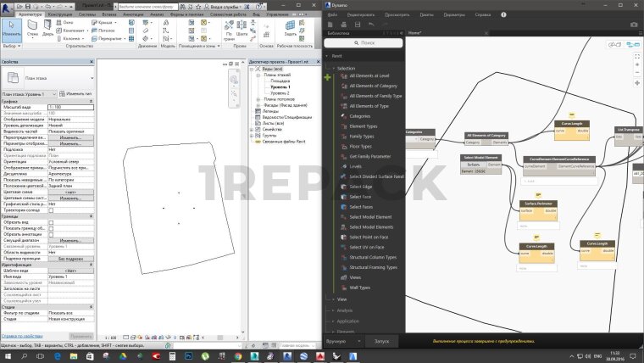Check the 'Обрезать аннотации' checkbox
Viewport: 644px width, 363px height.
[x=51, y=234]
